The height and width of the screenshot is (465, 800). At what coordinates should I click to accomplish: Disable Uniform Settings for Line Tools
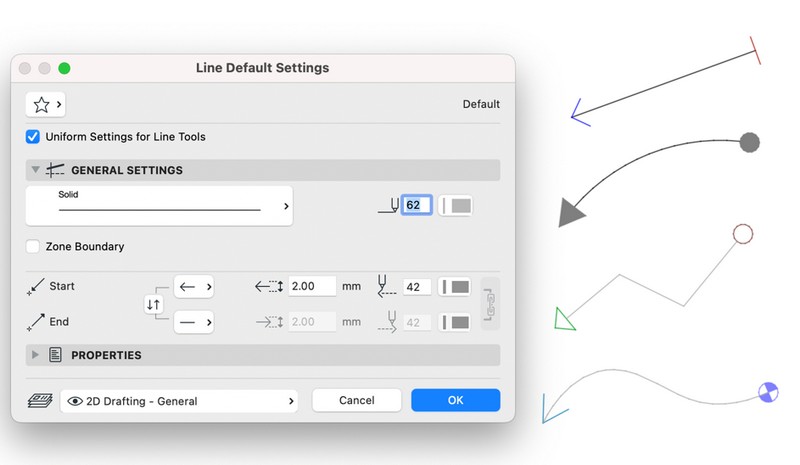pos(33,136)
